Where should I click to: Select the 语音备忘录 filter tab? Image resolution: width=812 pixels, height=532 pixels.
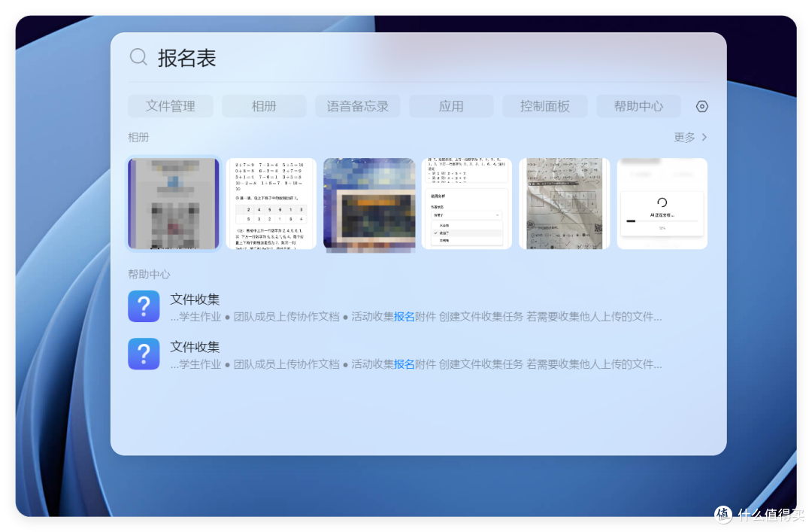(357, 106)
